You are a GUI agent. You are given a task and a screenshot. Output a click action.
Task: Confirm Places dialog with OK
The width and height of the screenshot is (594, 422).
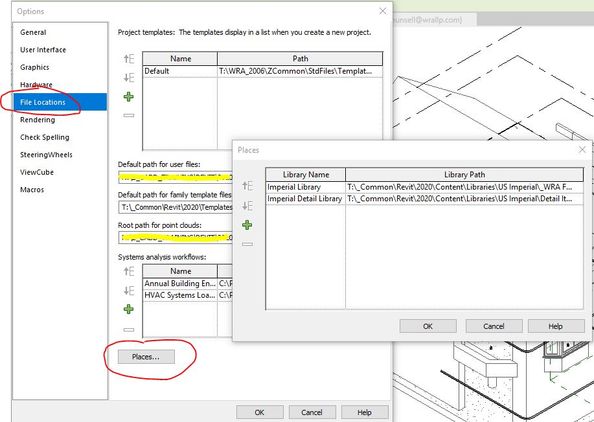(428, 326)
